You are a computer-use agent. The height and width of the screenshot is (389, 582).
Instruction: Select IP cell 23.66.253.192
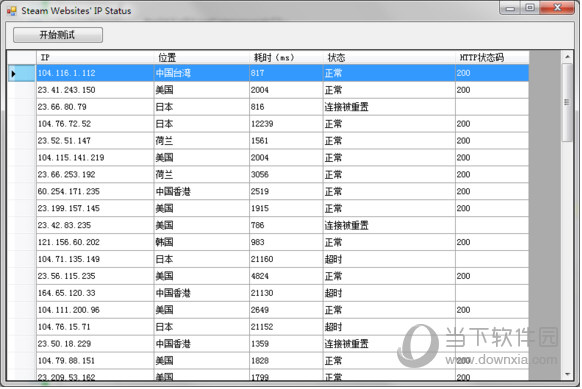[95, 175]
